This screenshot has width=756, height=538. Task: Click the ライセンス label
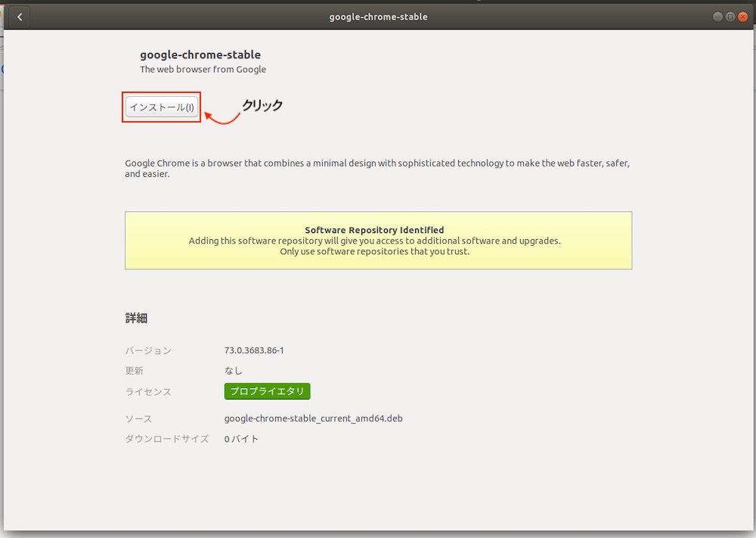148,392
